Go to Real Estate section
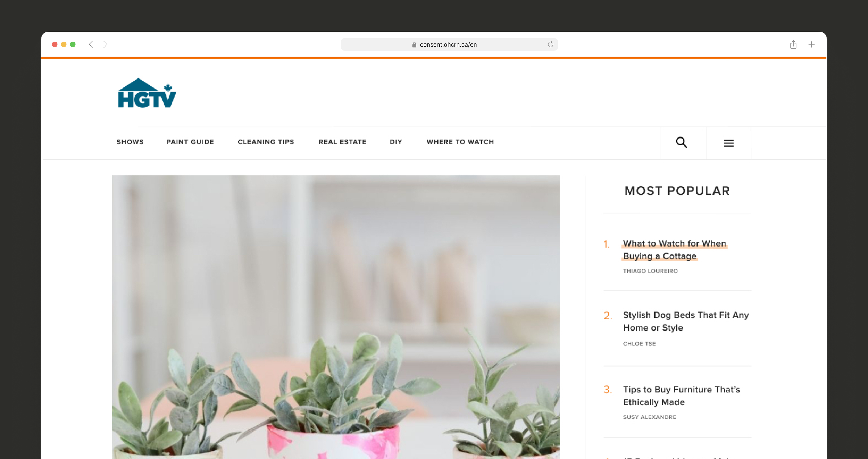Screen dimensions: 868x459 pyautogui.click(x=342, y=142)
